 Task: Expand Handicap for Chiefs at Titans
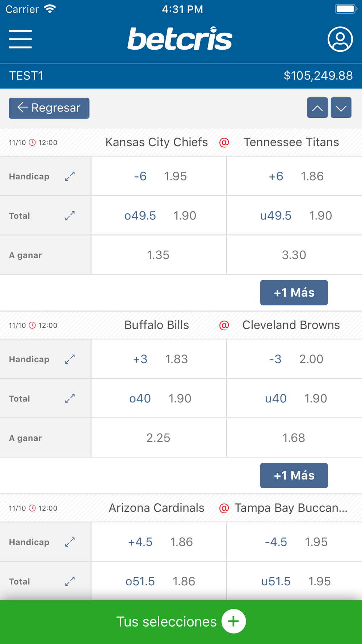pos(70,176)
